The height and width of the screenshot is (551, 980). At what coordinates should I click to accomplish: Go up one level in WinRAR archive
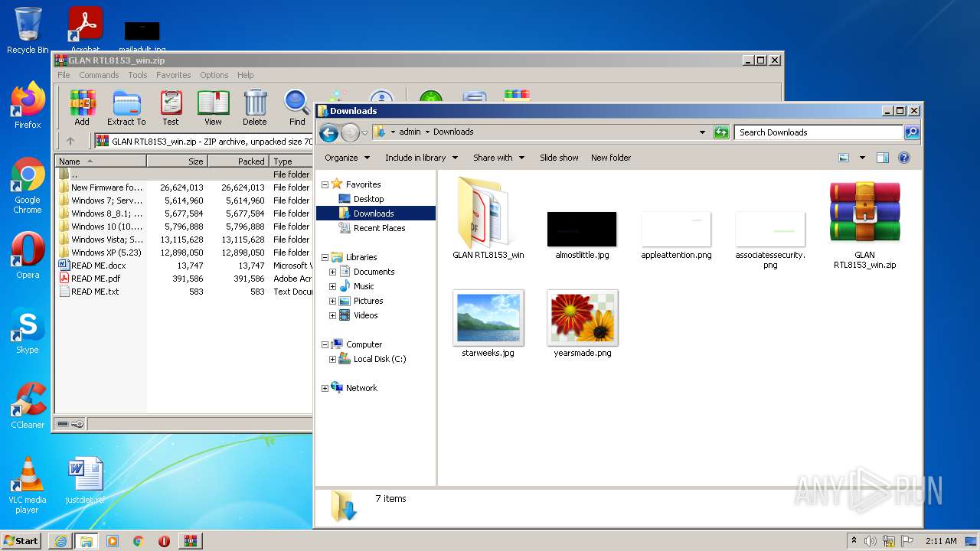70,141
